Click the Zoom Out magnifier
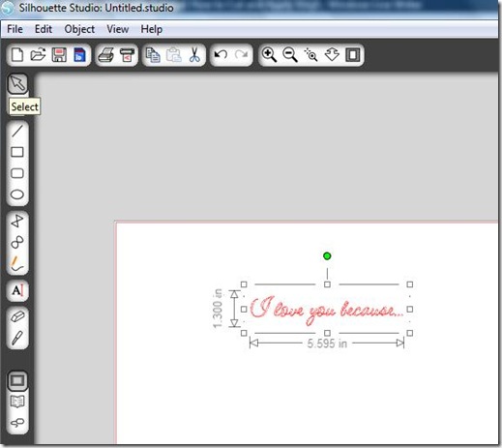Image resolution: width=502 pixels, height=448 pixels. (290, 54)
